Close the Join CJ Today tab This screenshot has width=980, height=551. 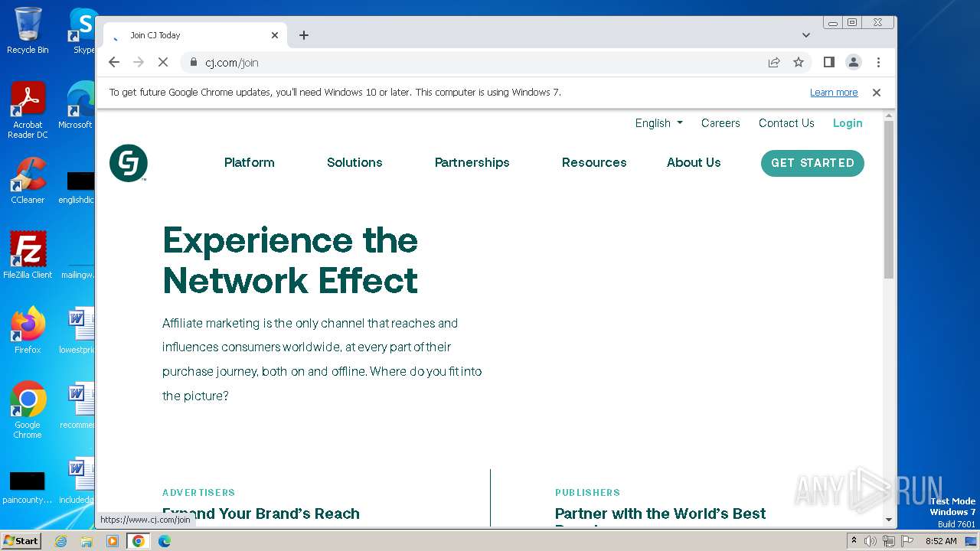[x=275, y=35]
